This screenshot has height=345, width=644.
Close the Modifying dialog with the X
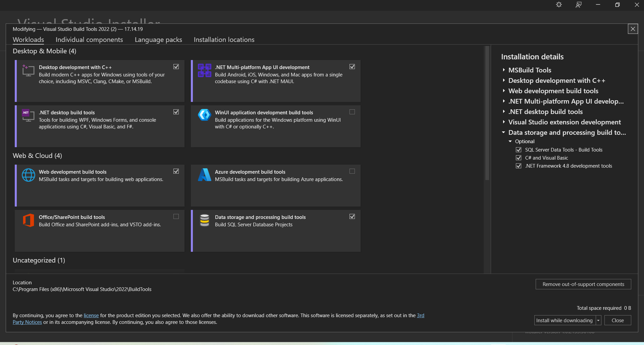[633, 29]
